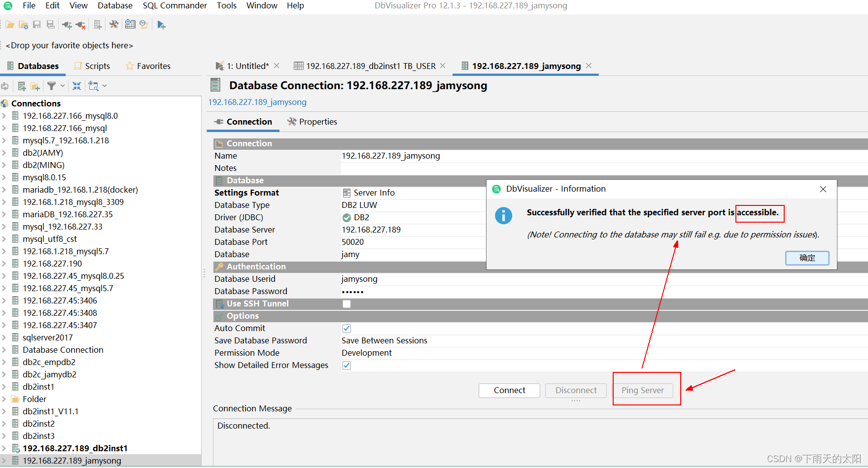Switch to the Favorites tab
This screenshot has width=868, height=468.
click(148, 66)
